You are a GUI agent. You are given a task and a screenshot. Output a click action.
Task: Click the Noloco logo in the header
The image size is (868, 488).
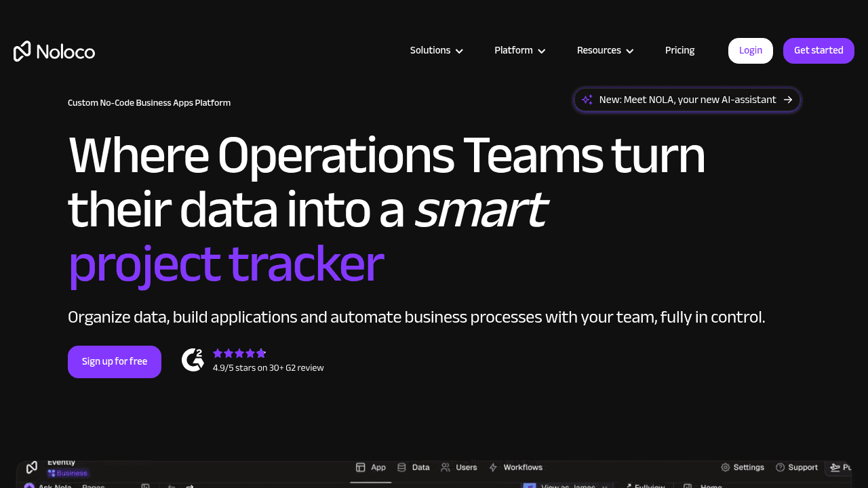tap(54, 52)
